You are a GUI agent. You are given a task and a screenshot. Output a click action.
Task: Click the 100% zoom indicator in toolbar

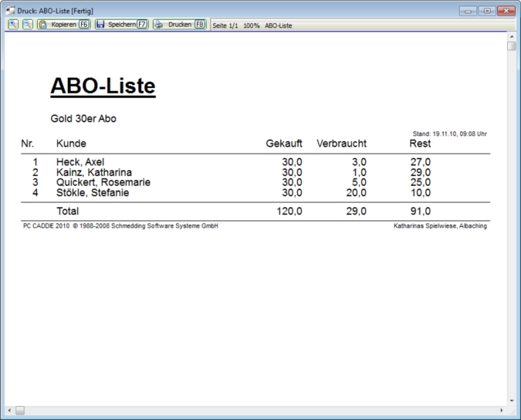pos(252,25)
